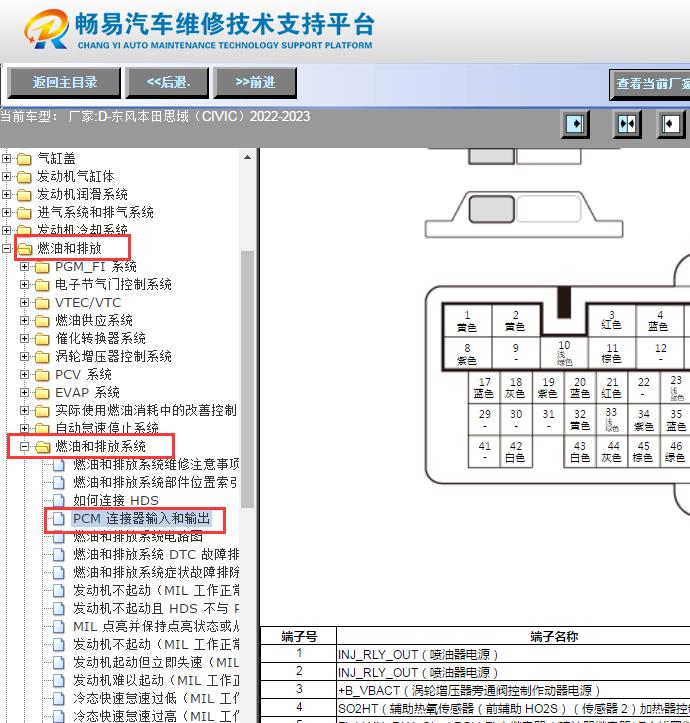
Task: Expand the 进气系统和排气系统 folder node
Action: [6, 213]
